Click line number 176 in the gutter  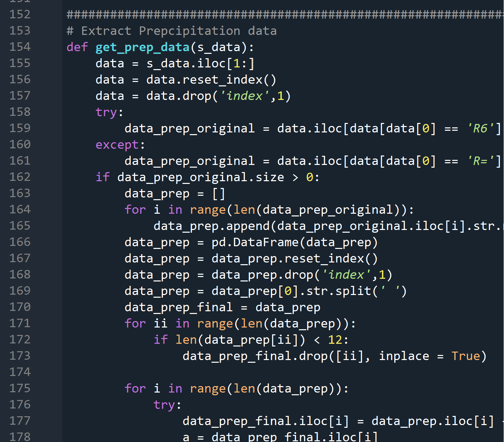click(20, 404)
